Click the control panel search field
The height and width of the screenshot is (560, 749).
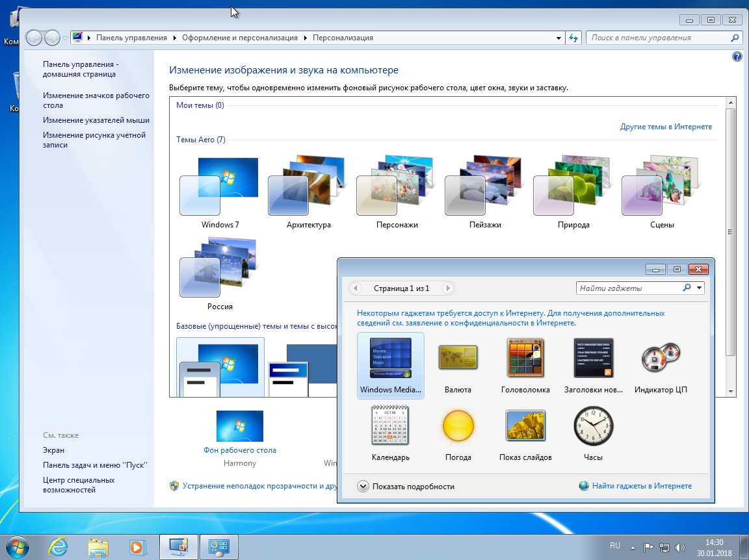click(659, 38)
